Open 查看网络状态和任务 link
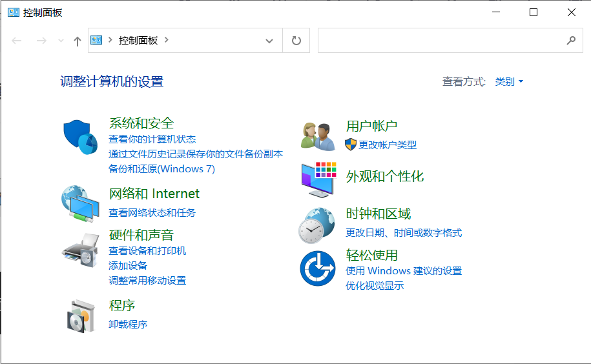Image resolution: width=591 pixels, height=364 pixels. click(152, 213)
